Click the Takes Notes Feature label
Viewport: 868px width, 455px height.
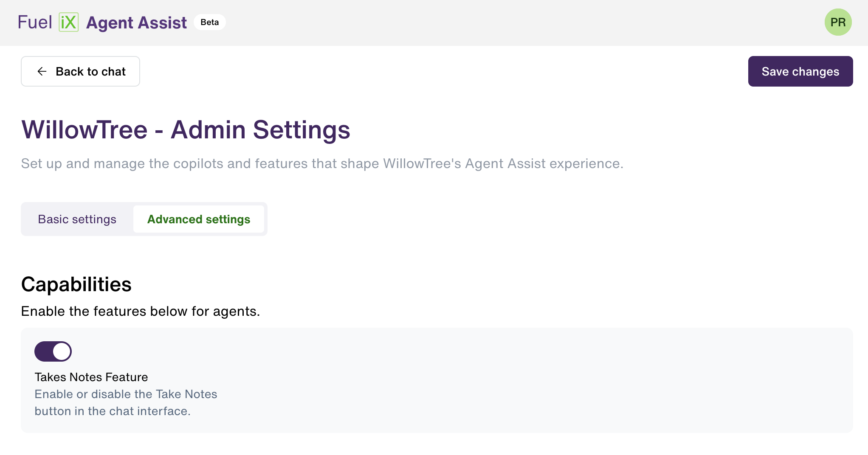point(91,377)
